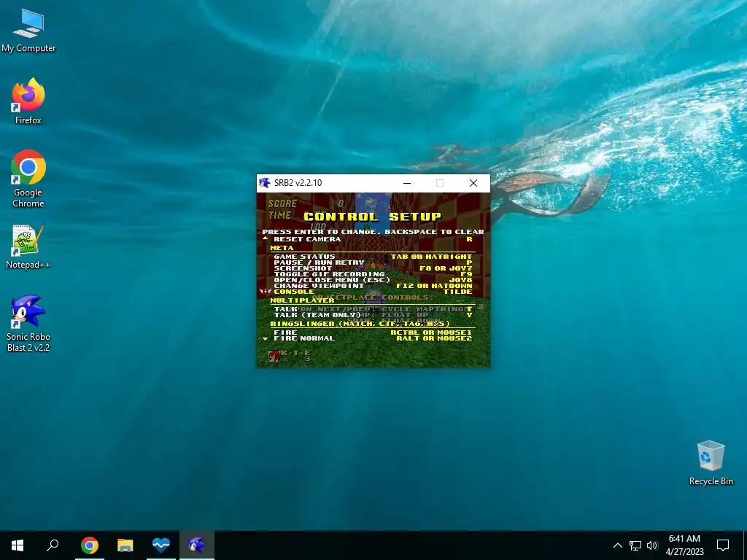Click the F9 binding value

pos(466,274)
